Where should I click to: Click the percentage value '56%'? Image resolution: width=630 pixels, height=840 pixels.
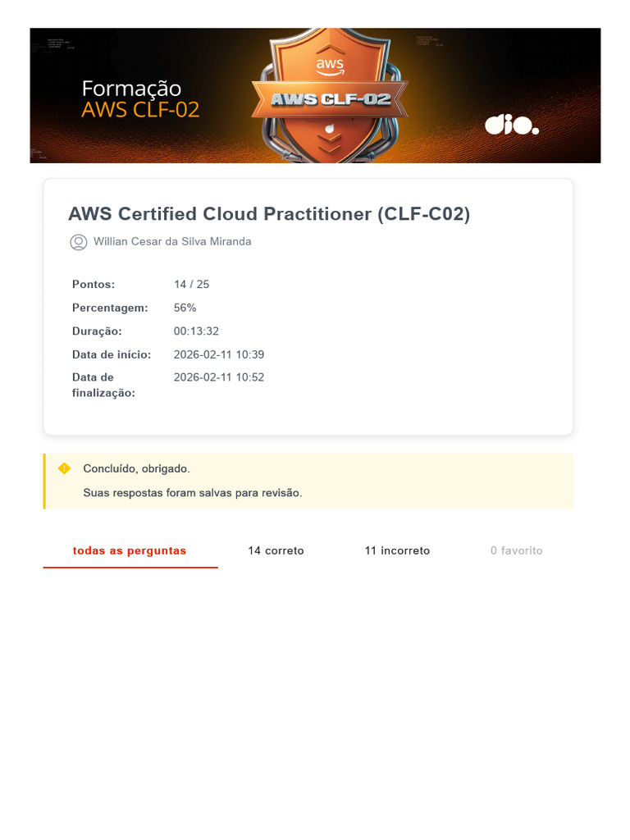pos(185,308)
